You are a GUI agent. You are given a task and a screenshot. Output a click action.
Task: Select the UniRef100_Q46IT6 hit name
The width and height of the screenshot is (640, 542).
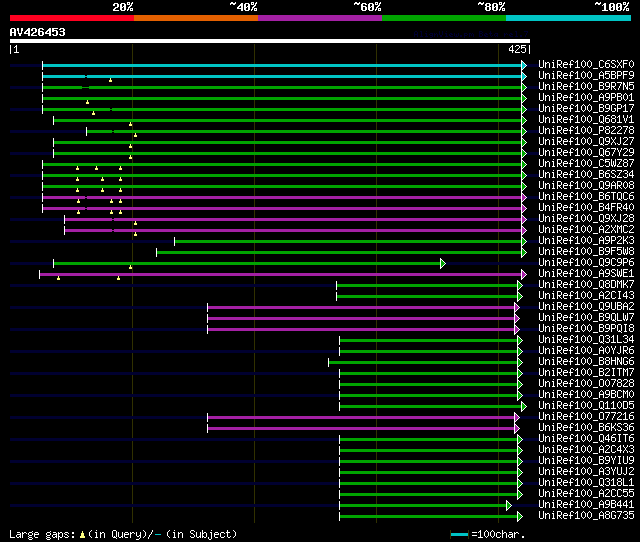pos(586,439)
